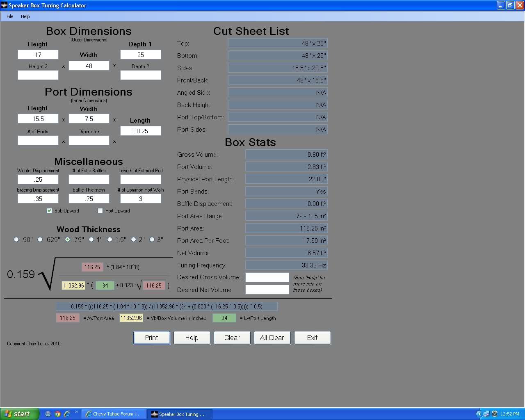Viewport: 525px width, 420px height.
Task: Click the pink Av/Port Area legend swatch
Action: (x=68, y=318)
